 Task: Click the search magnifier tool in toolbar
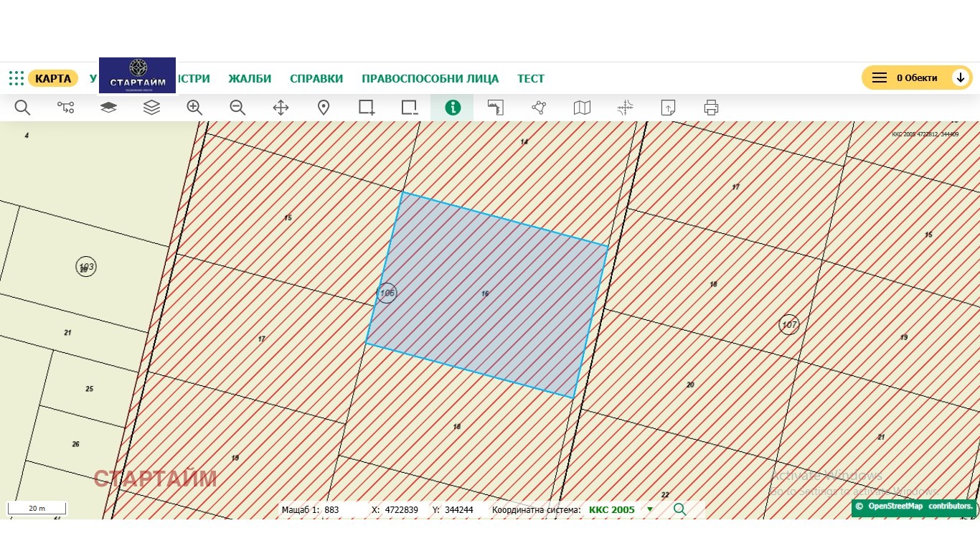tap(22, 108)
